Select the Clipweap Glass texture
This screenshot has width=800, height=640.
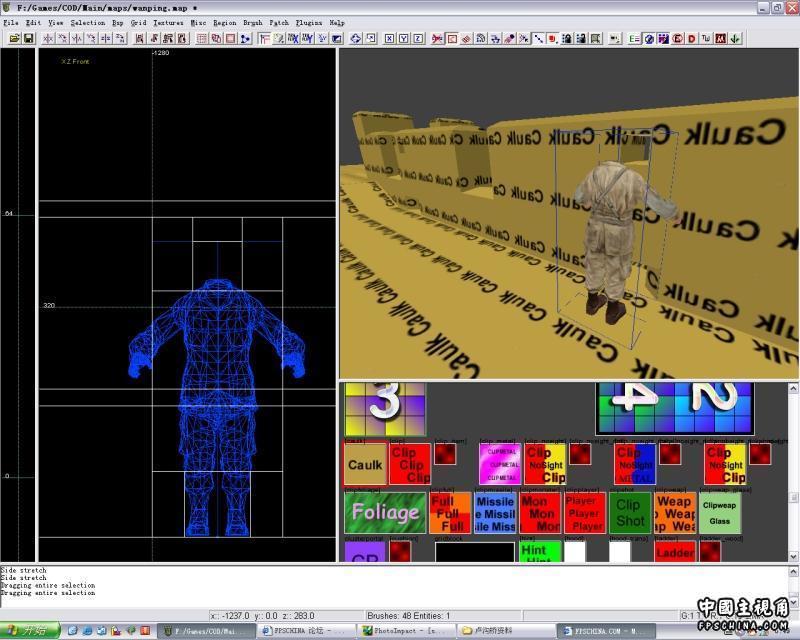coord(719,512)
